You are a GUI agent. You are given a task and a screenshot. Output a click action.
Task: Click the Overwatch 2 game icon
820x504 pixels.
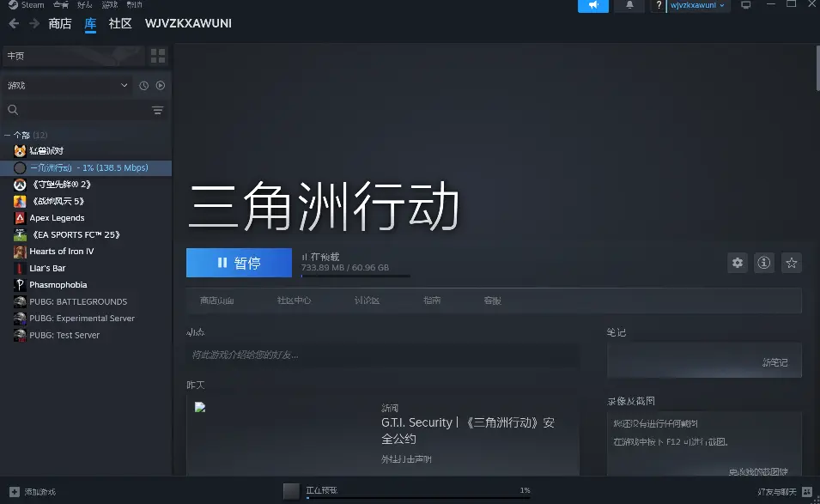20,185
